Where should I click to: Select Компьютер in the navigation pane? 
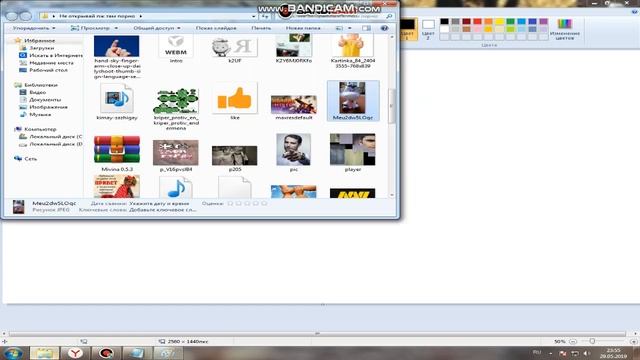[40, 129]
